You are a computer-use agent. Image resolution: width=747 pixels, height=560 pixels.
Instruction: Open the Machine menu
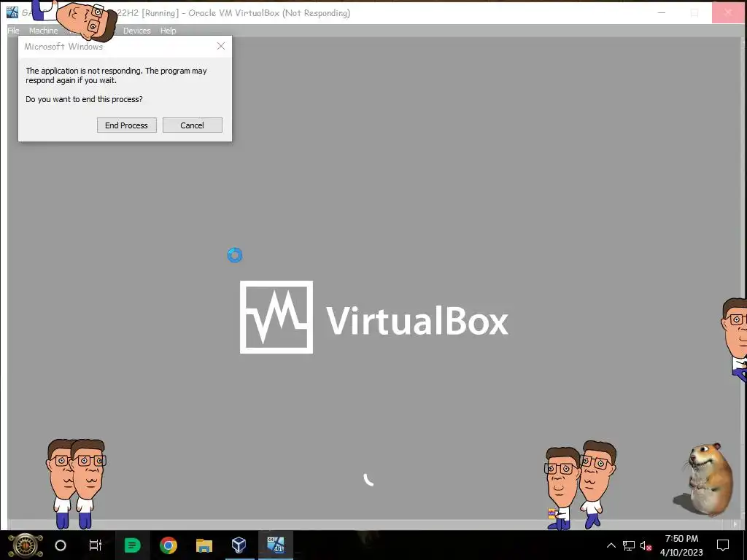click(x=43, y=31)
